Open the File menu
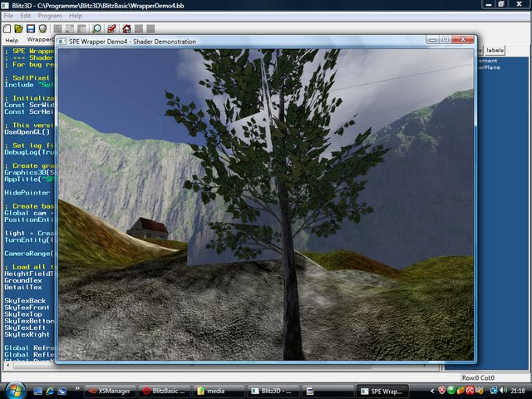 pos(7,16)
